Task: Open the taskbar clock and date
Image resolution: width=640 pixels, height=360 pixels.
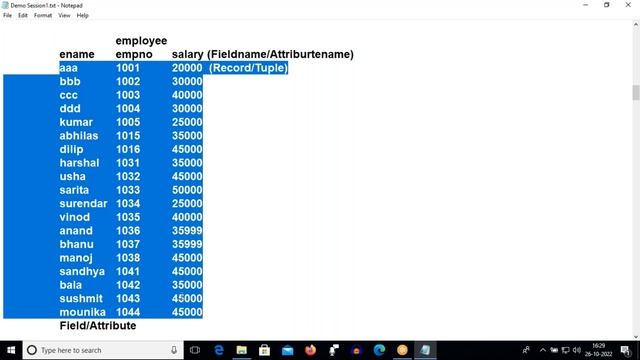Action: [x=598, y=350]
